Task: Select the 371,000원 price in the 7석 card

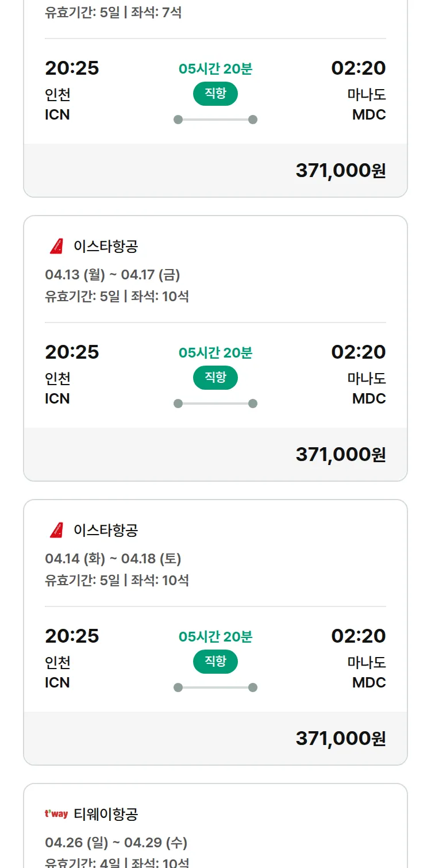Action: [x=340, y=171]
